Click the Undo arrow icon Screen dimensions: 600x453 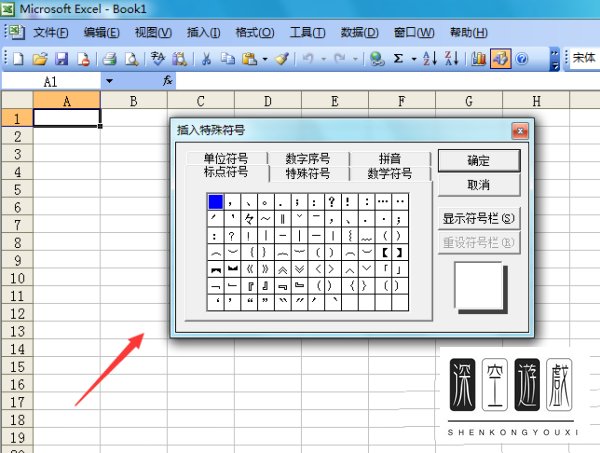pos(308,59)
